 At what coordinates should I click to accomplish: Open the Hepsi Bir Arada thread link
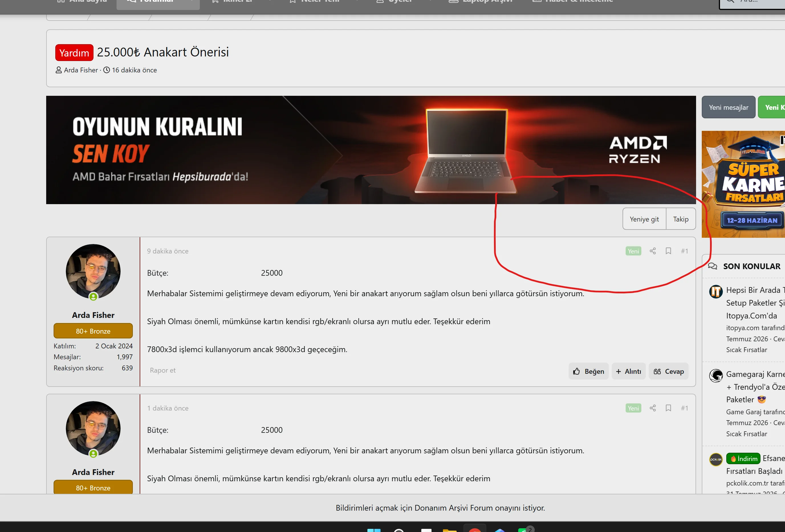pos(756,303)
